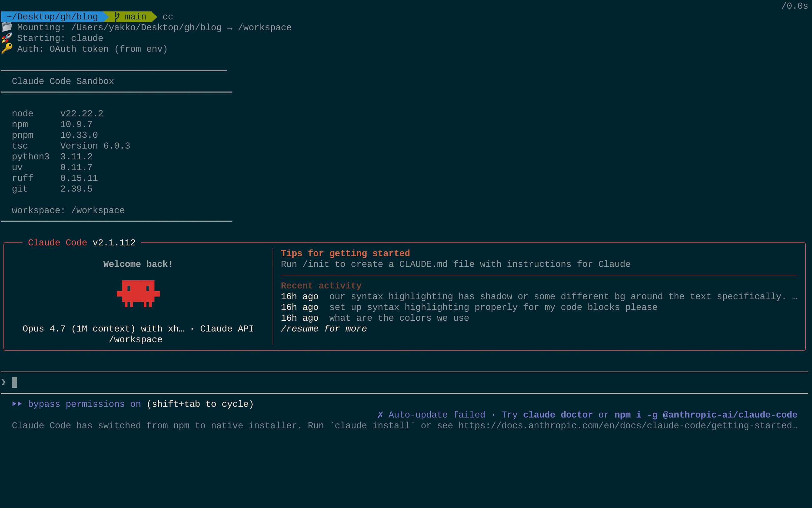The height and width of the screenshot is (508, 812).
Task: Click npm version '10.9.7'
Action: click(76, 124)
